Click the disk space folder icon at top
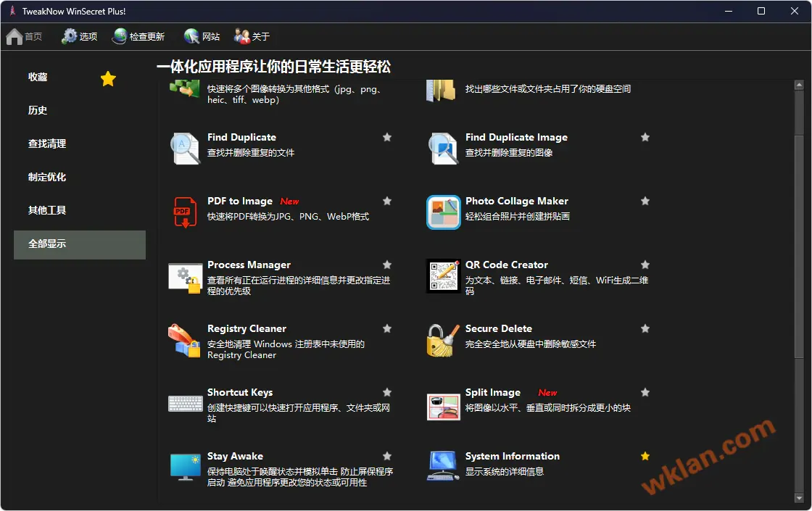This screenshot has width=812, height=511. pyautogui.click(x=441, y=90)
